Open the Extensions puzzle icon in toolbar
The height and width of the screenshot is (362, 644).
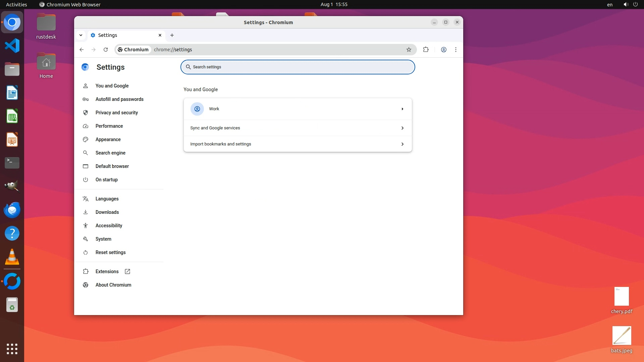click(426, 50)
